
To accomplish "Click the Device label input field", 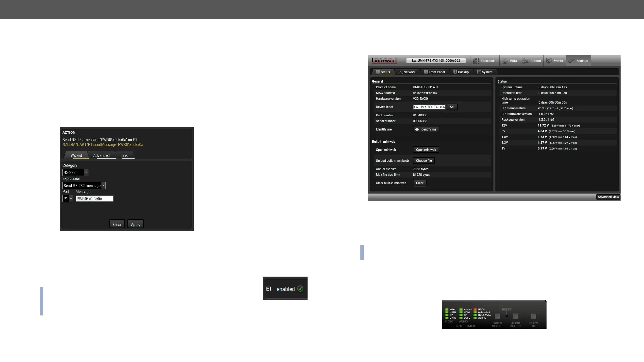I will point(429,107).
